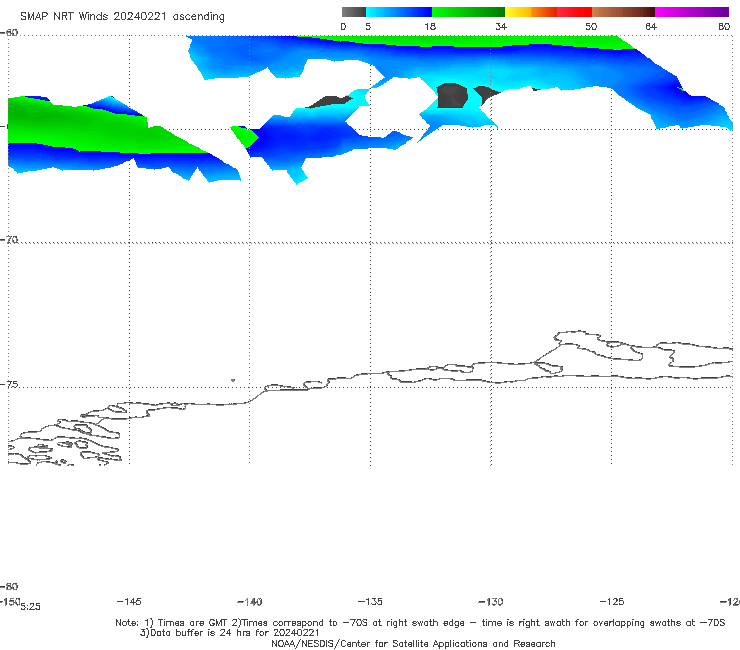Click the '-145' longitude axis label
Viewport: 740px width, 650px height.
pos(129,601)
